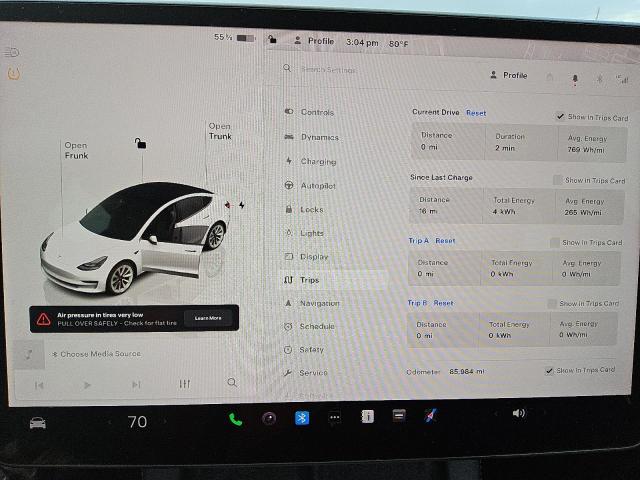Open the info manual app icon
The image size is (640, 480).
[x=367, y=416]
